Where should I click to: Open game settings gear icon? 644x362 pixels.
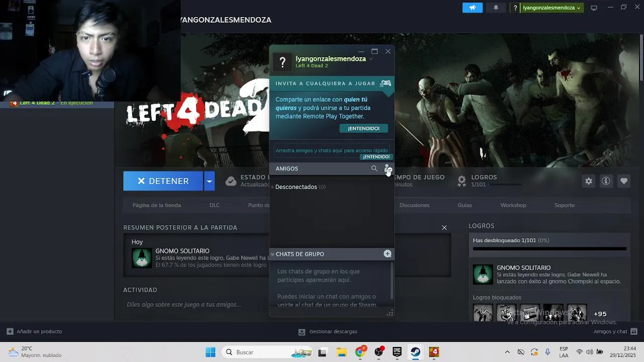(589, 181)
